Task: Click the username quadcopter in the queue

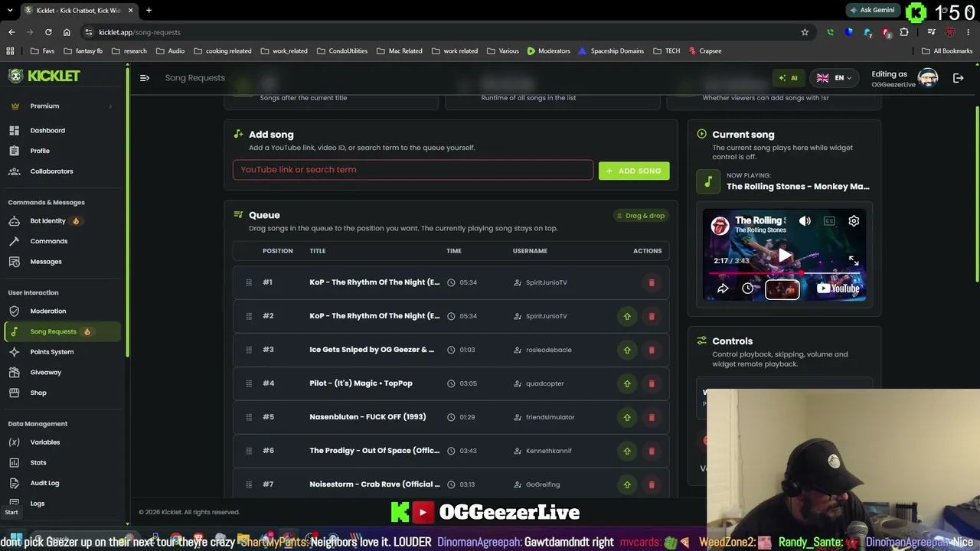Action: tap(545, 383)
